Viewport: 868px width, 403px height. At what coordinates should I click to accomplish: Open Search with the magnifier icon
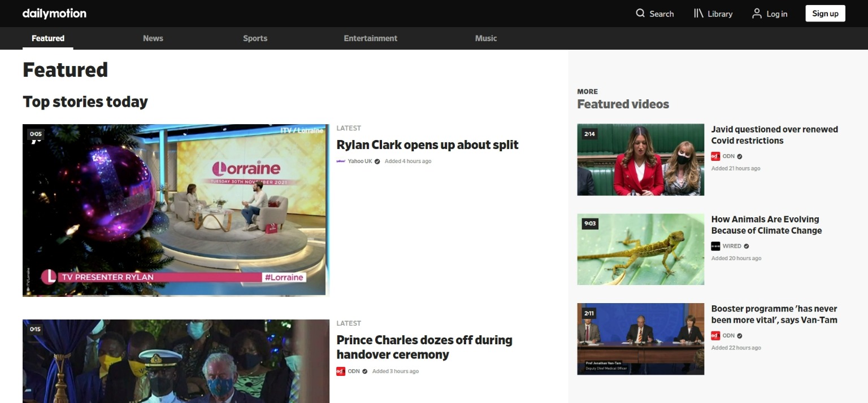[640, 14]
